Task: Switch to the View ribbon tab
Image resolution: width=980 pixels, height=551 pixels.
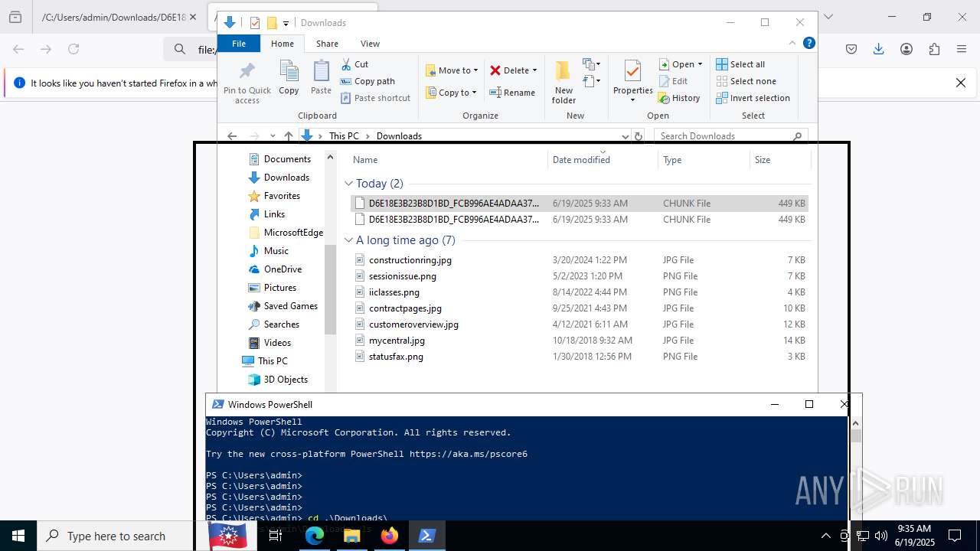Action: click(370, 44)
